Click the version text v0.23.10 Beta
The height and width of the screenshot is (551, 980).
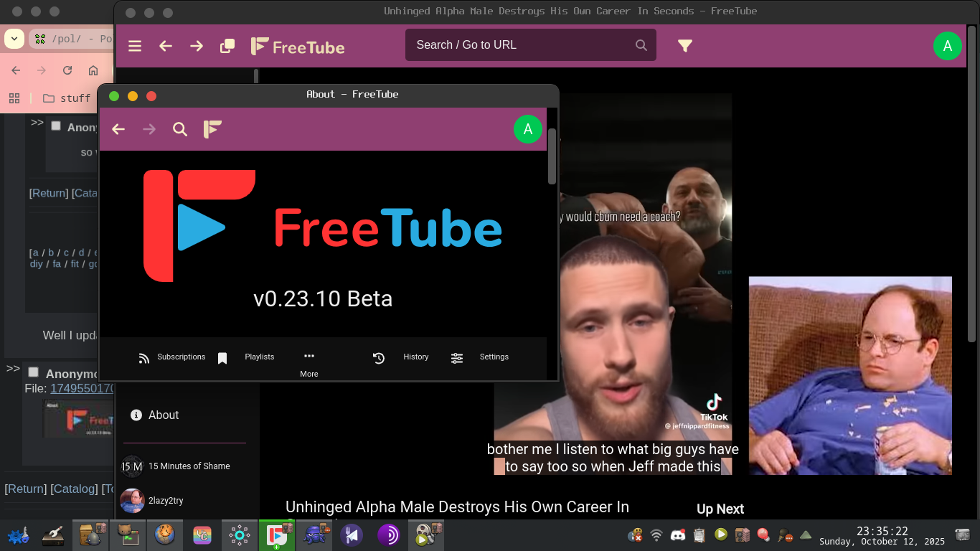click(323, 298)
